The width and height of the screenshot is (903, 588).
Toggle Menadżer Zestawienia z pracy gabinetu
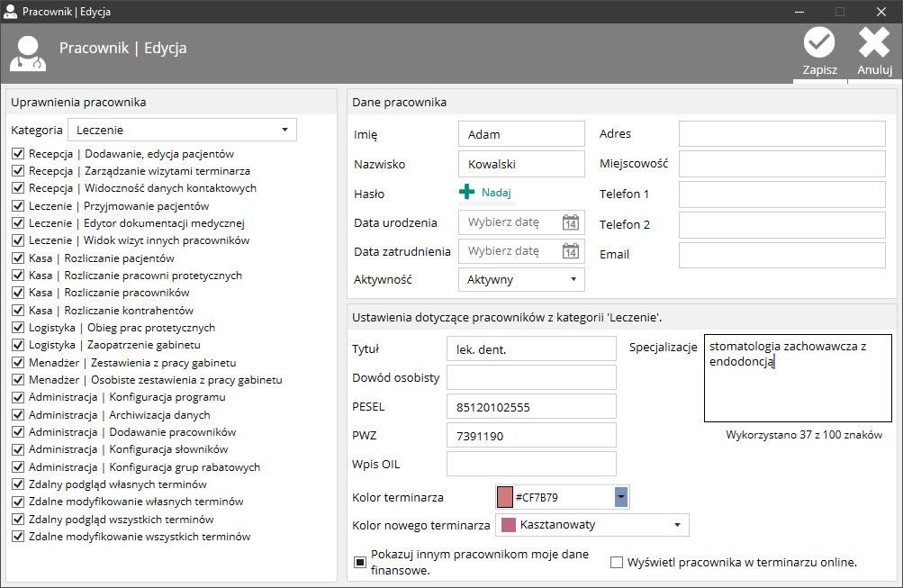point(18,363)
